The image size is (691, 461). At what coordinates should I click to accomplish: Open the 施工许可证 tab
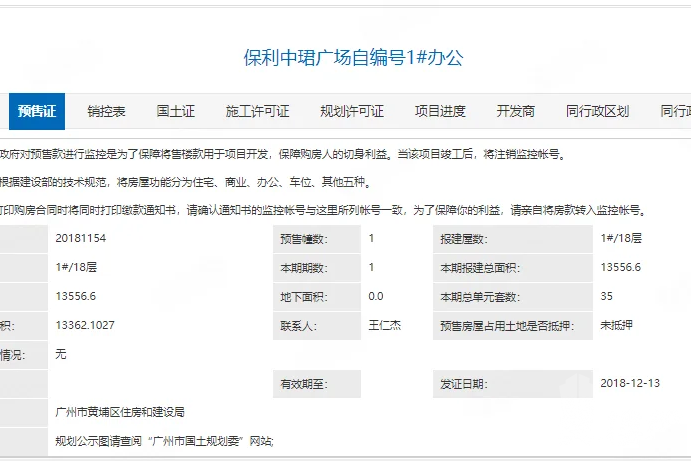[257, 111]
